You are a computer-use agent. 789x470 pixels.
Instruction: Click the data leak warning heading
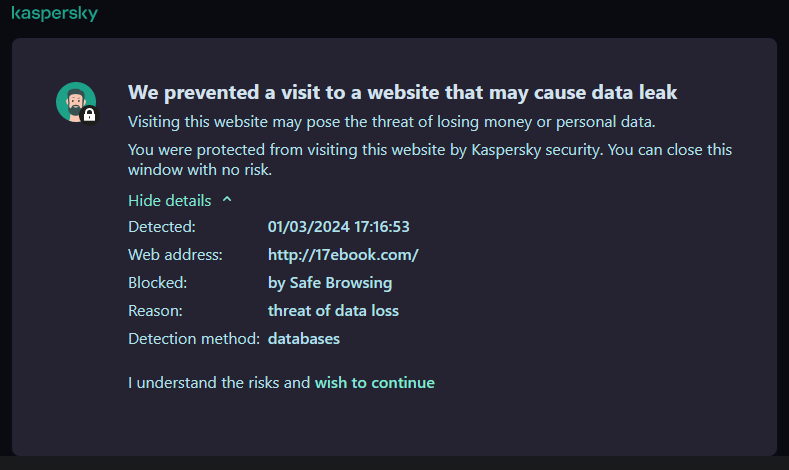pyautogui.click(x=402, y=92)
